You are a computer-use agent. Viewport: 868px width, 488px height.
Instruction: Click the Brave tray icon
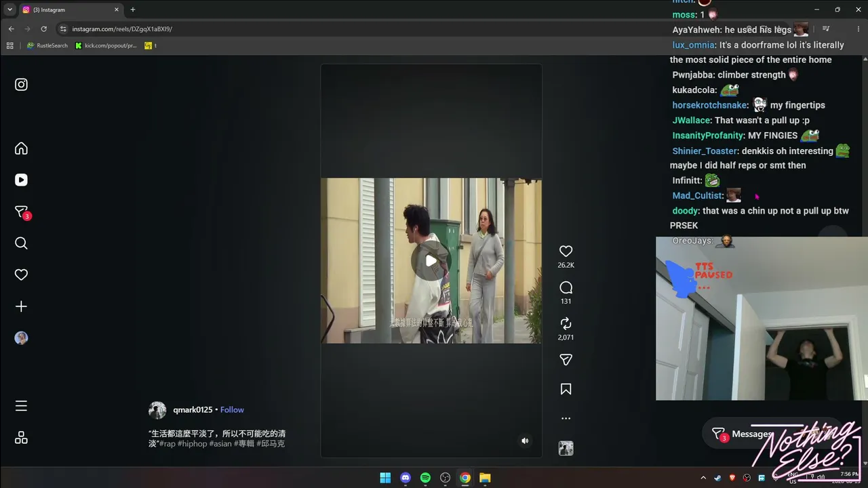click(732, 478)
